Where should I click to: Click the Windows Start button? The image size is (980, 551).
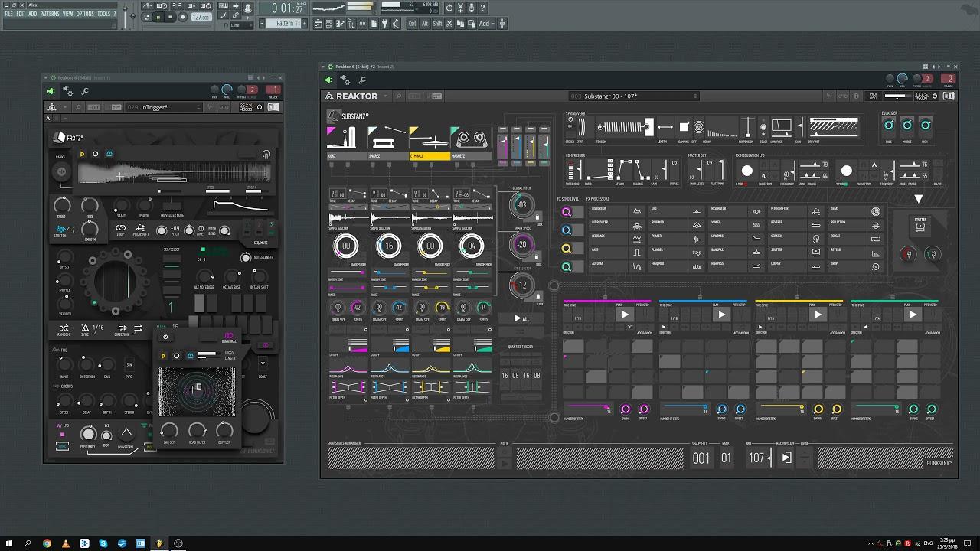9,543
